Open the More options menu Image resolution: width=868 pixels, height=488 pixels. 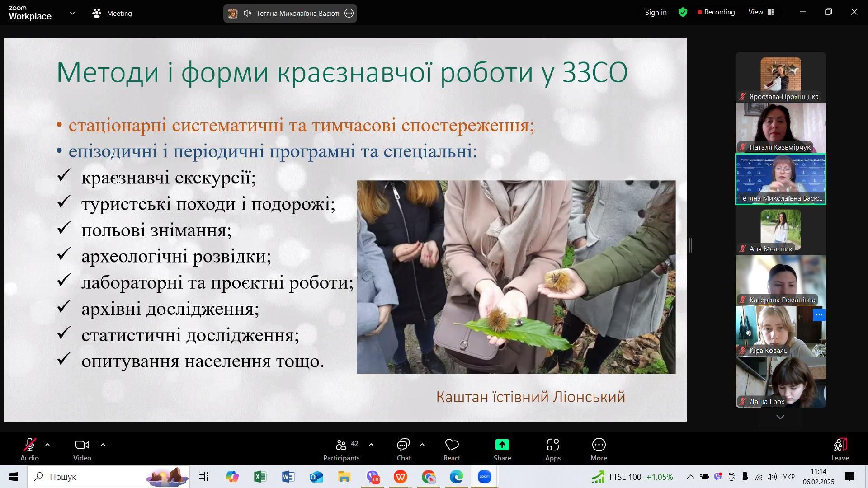coord(599,450)
